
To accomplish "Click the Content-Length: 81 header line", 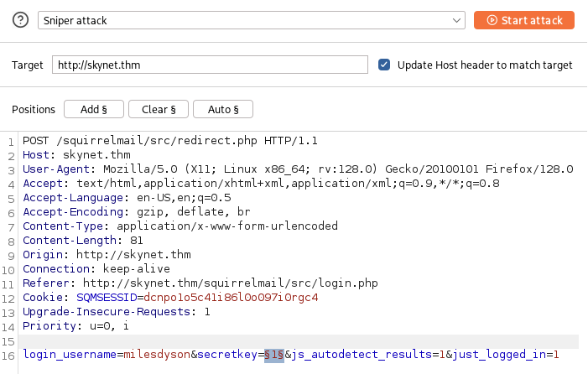I will (74, 240).
